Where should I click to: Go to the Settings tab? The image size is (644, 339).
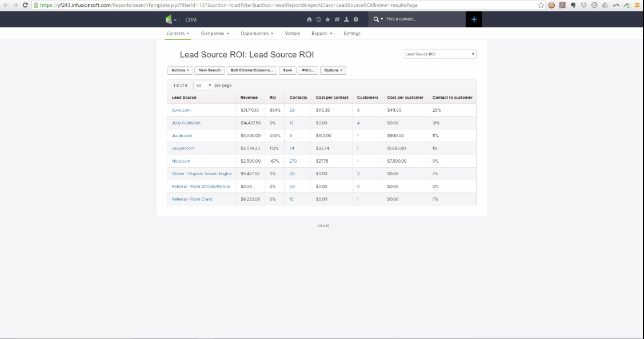tap(352, 34)
